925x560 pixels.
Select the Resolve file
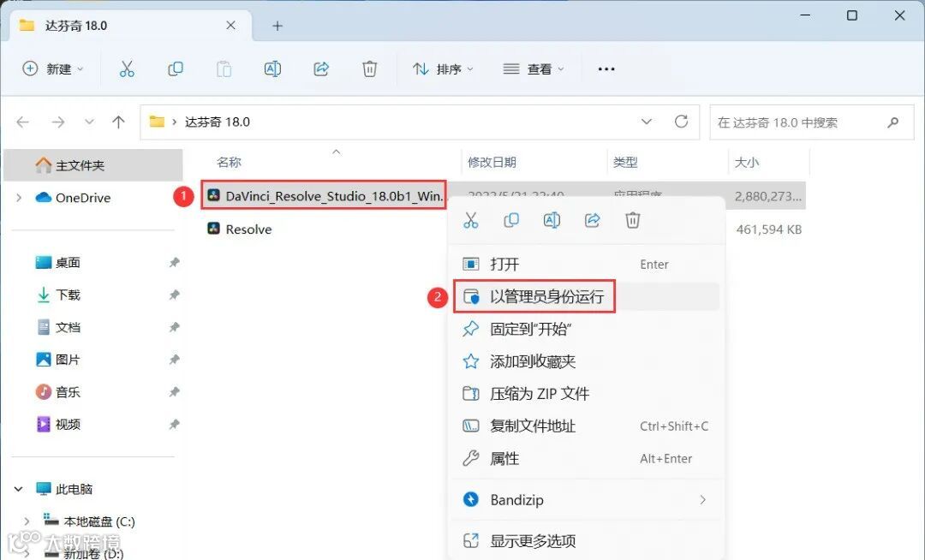pos(240,229)
